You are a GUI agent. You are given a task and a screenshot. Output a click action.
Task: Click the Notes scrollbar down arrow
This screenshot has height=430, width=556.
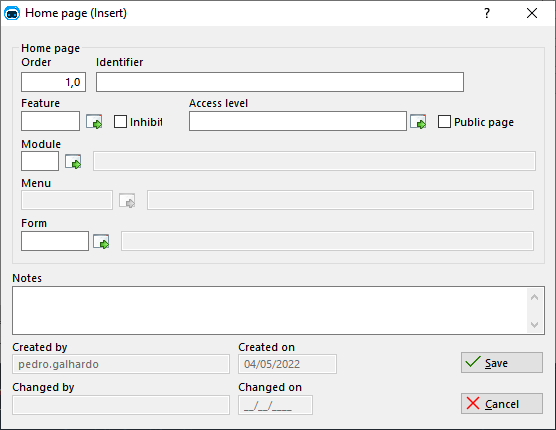[535, 324]
